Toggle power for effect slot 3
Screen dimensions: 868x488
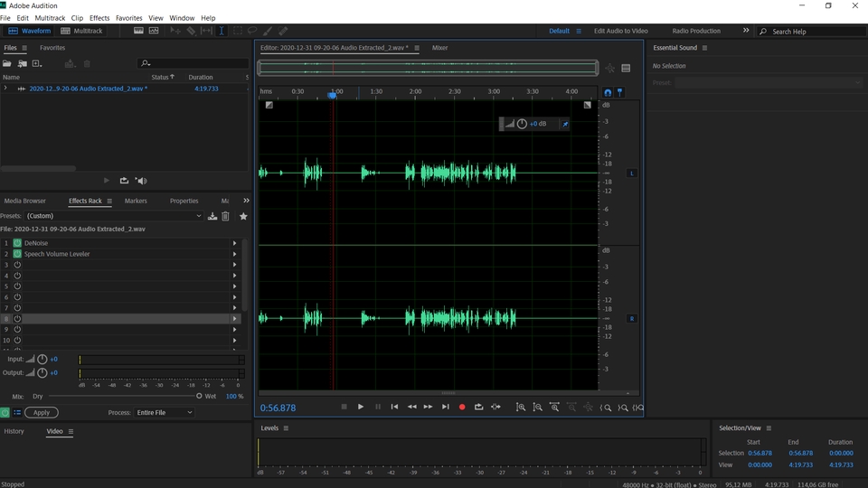pyautogui.click(x=17, y=265)
